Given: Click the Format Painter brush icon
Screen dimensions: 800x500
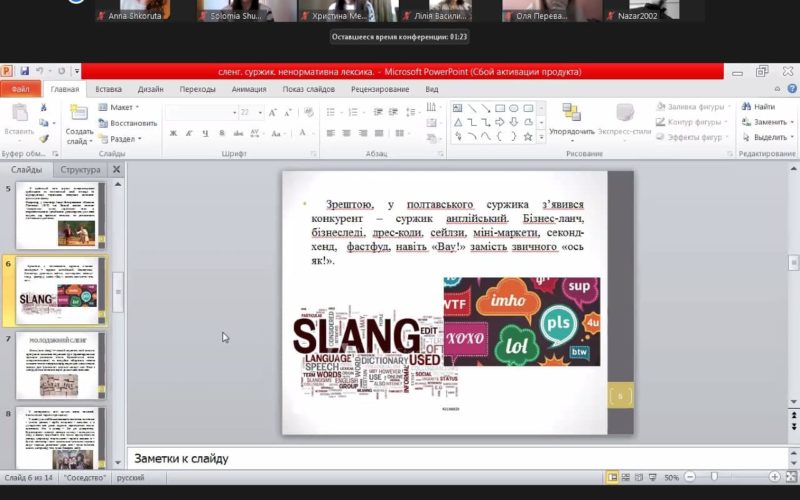Looking at the screenshot, I should [44, 139].
